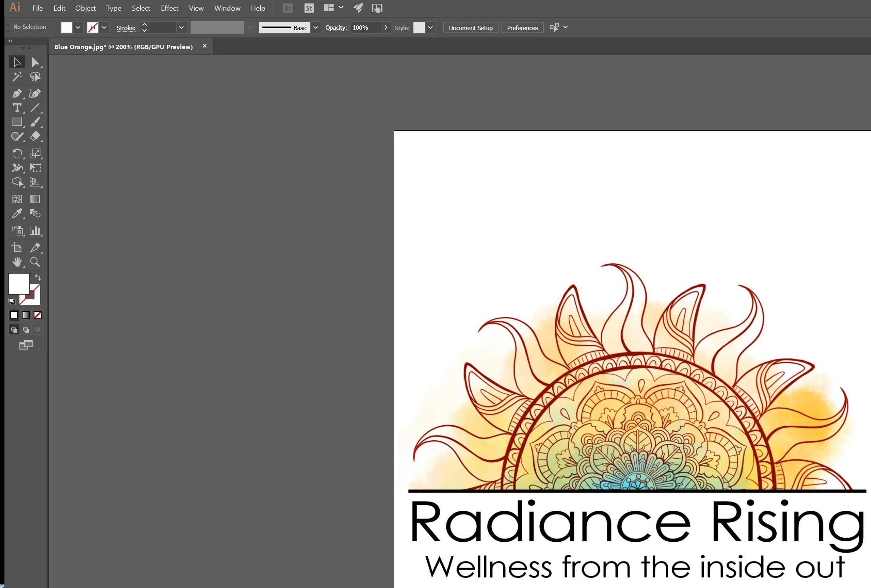Open the Object menu
The image size is (871, 588).
point(85,8)
